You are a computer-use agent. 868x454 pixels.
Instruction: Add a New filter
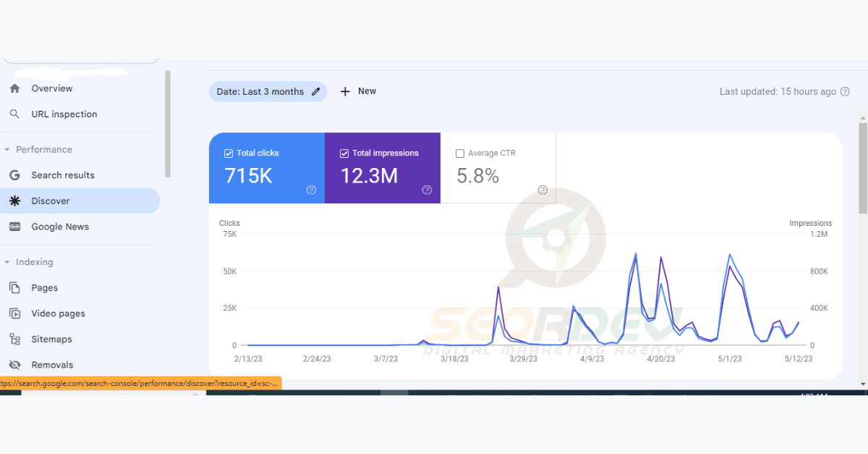pyautogui.click(x=359, y=91)
